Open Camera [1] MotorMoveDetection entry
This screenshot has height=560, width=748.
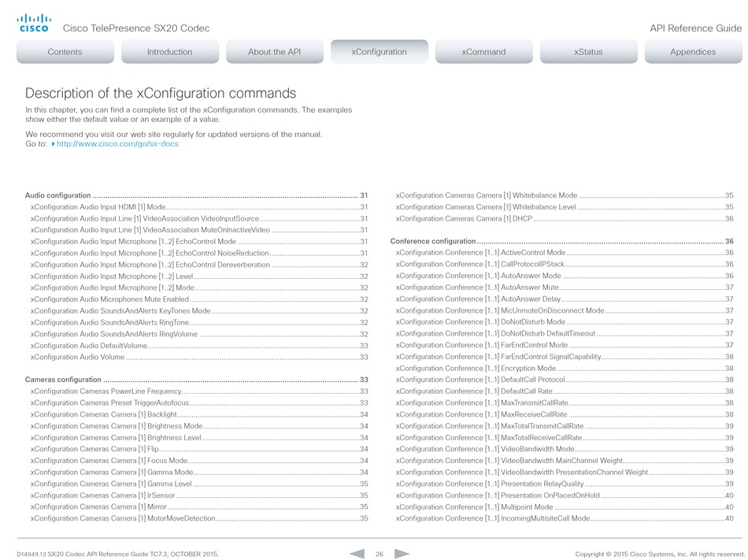coord(199,518)
